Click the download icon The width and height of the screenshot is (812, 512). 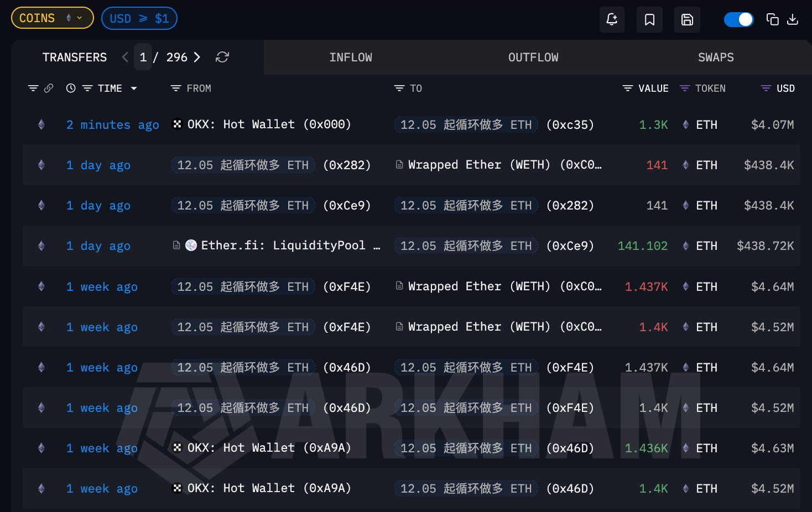pyautogui.click(x=793, y=20)
